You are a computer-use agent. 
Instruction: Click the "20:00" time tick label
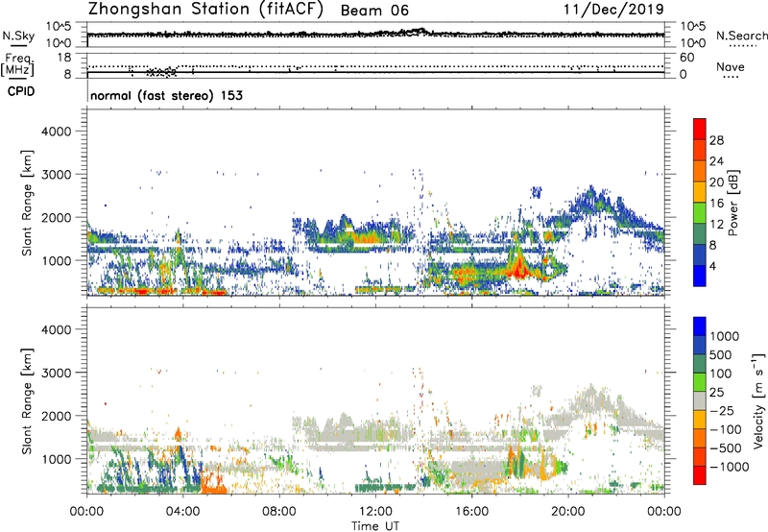(568, 512)
